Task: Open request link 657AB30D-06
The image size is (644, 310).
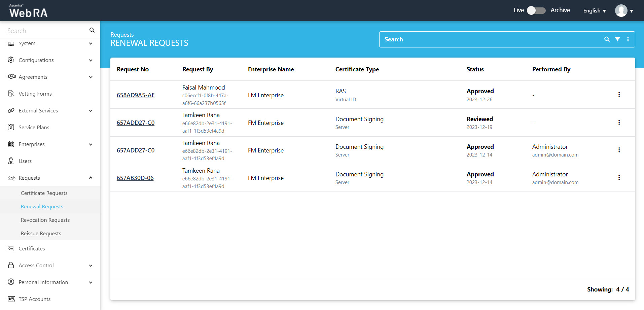Action: 135,178
